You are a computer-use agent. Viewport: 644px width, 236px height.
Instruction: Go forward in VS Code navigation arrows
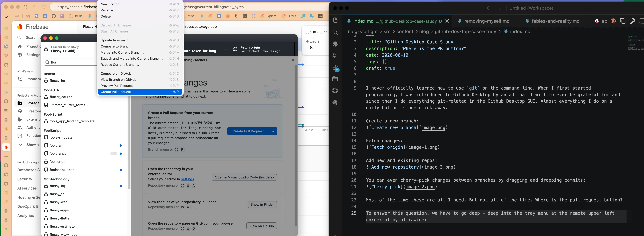pos(499,8)
